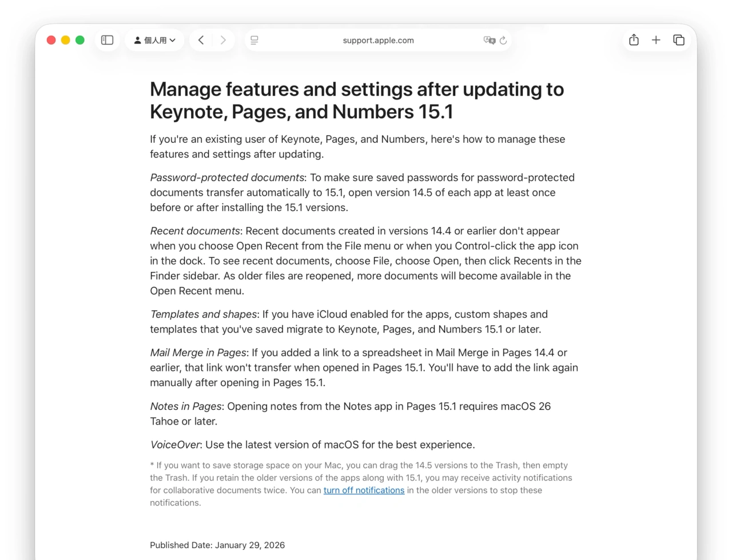Screen dimensions: 732x560
Task: Click the red close traffic light
Action: pyautogui.click(x=51, y=40)
